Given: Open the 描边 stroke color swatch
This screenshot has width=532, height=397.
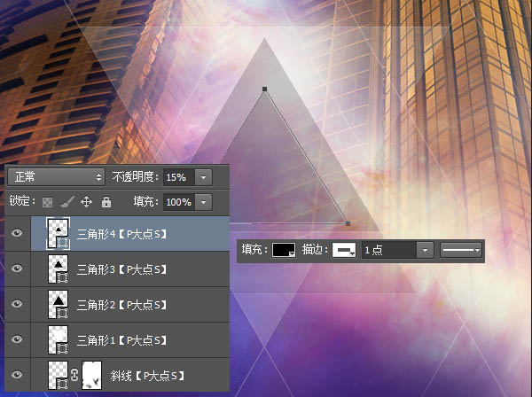Looking at the screenshot, I should [x=344, y=250].
